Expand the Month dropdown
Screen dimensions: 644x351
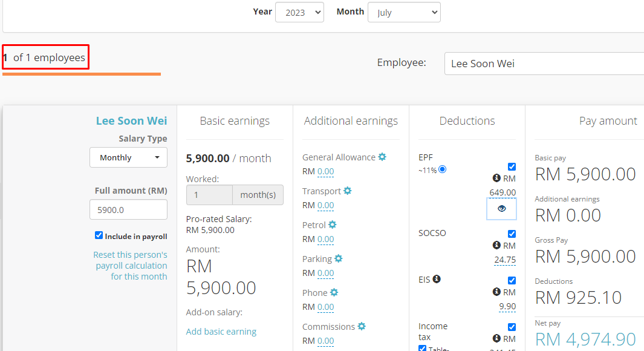coord(404,12)
